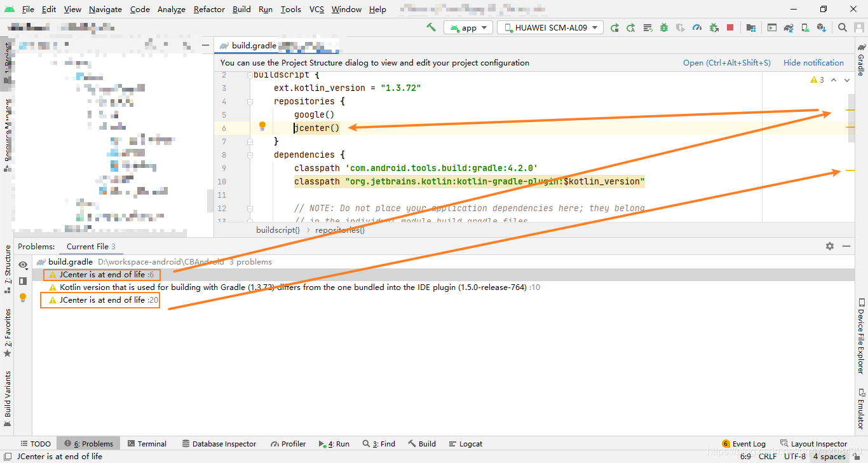The image size is (868, 463).
Task: Click the green Debug bug icon
Action: pos(664,27)
